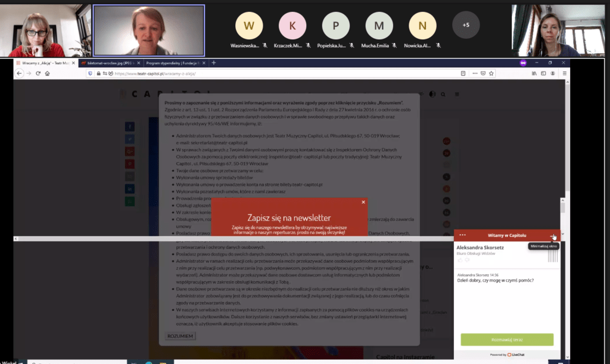The image size is (610, 364).
Task: Click the tracking protection shield icon
Action: (x=91, y=73)
